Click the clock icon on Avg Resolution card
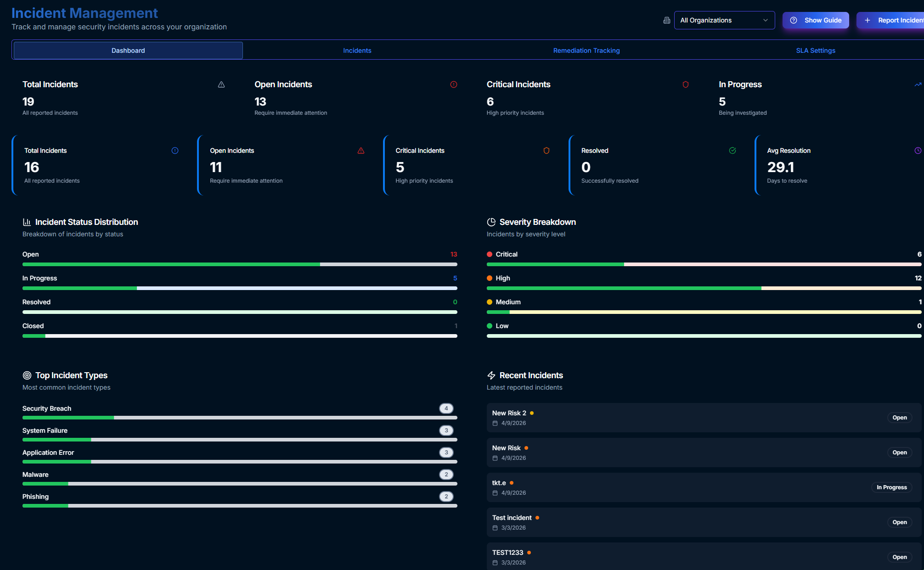Viewport: 924px width, 570px height. coord(918,151)
